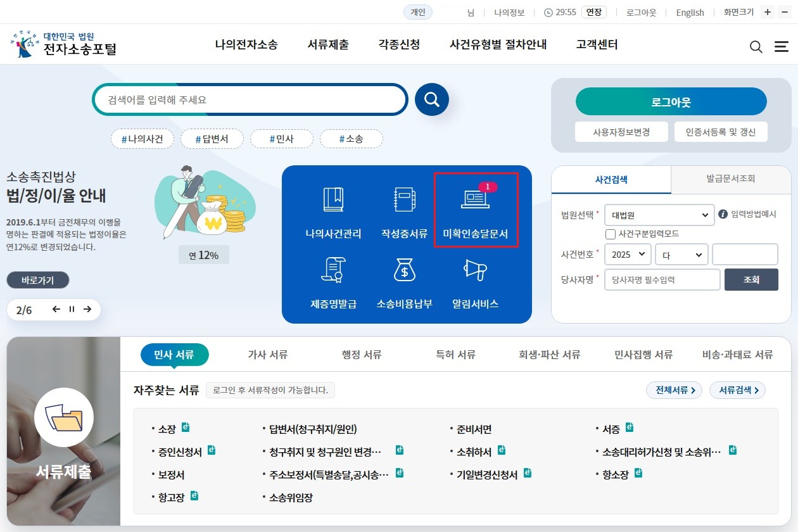The image size is (798, 532).
Task: Expand the 다 case type dropdown
Action: (x=681, y=254)
